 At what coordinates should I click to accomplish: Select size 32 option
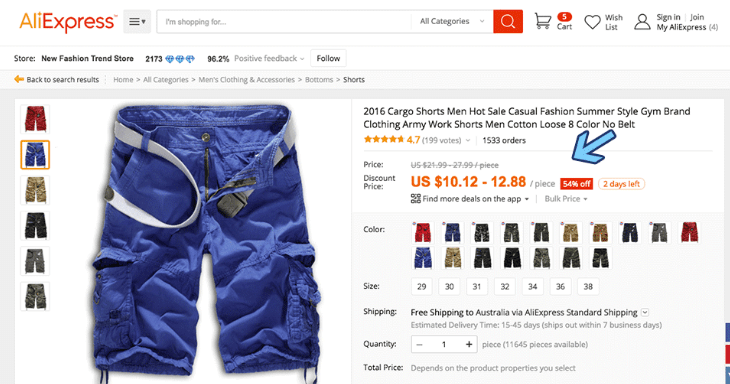click(x=505, y=287)
